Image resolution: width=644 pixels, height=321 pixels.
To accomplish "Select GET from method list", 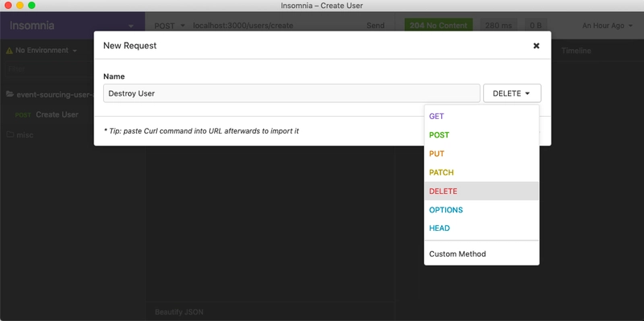I will point(481,116).
